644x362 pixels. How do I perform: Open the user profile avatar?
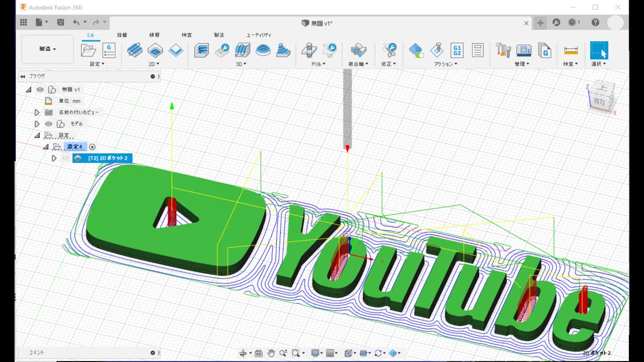[x=615, y=23]
